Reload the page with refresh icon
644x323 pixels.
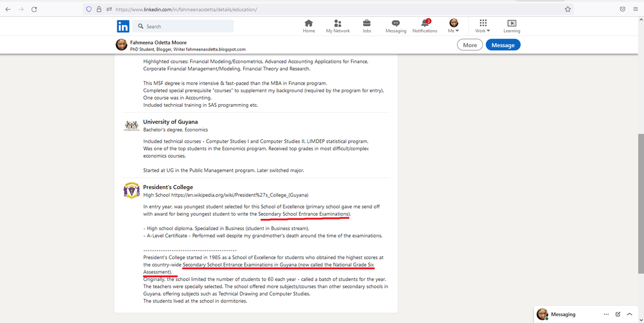point(34,9)
